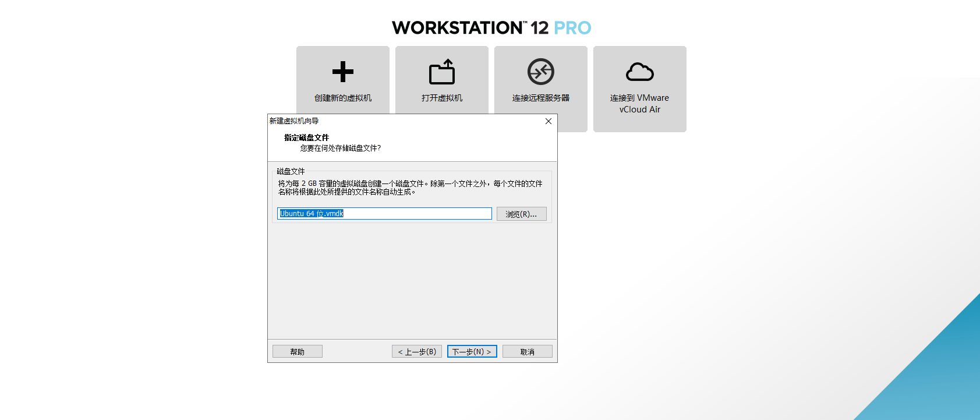The height and width of the screenshot is (420, 980).
Task: Click the 您要在何处存储磁盘文件? subtitle text
Action: [x=341, y=148]
